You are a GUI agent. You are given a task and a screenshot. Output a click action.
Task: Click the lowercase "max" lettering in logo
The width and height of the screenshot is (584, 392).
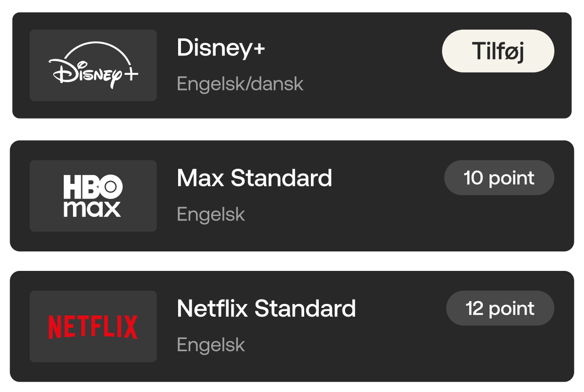tap(92, 208)
